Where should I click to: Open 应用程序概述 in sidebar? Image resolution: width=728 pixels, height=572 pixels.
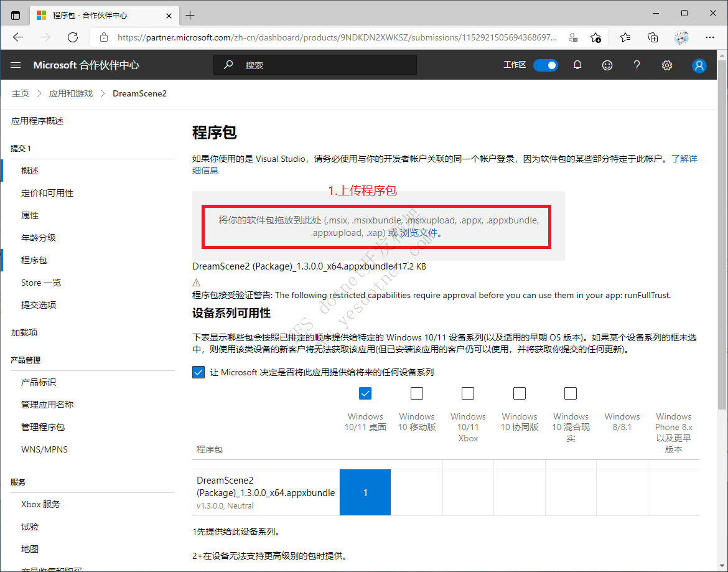(37, 121)
